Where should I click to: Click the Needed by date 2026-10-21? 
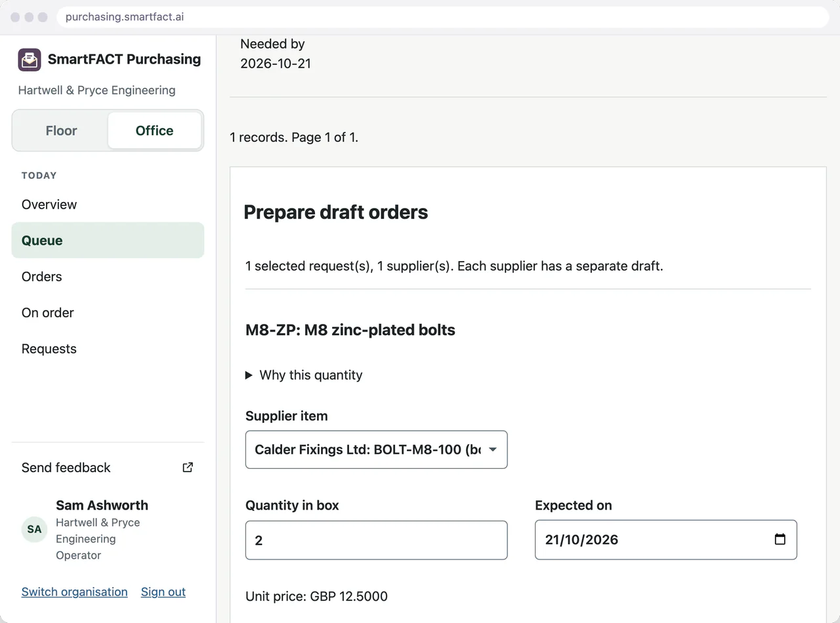click(276, 64)
